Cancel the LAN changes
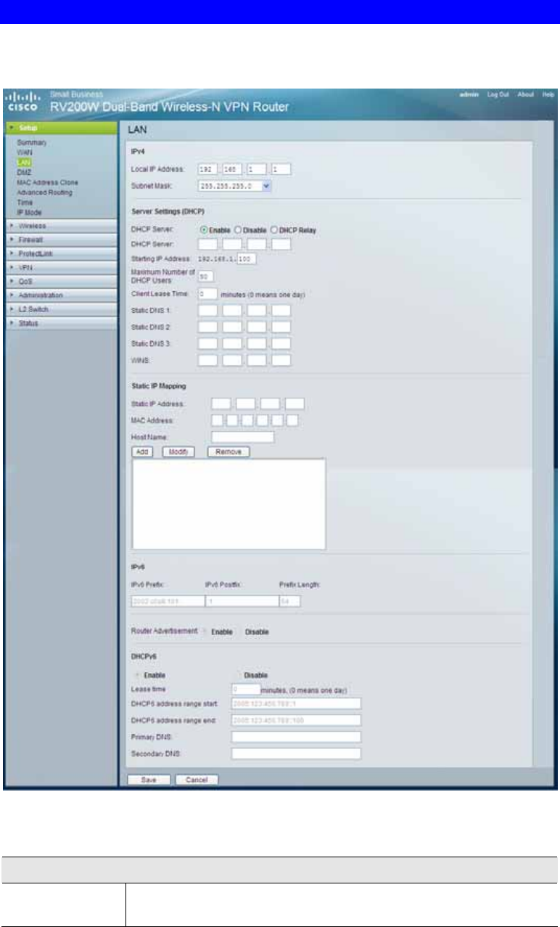The width and height of the screenshot is (560, 927). click(x=197, y=780)
